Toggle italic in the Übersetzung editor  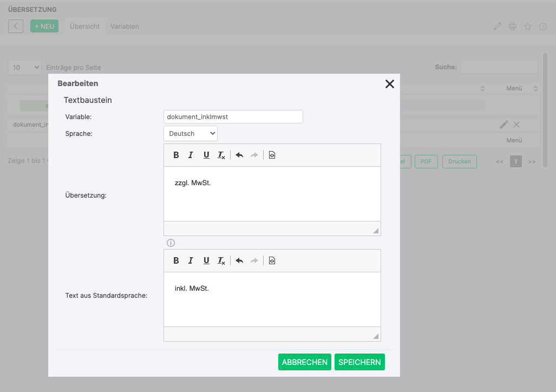pos(191,155)
